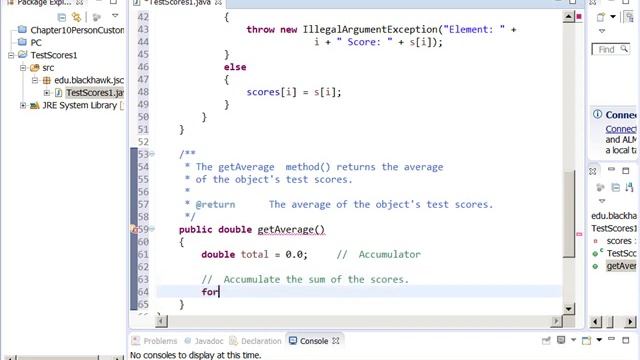Select JRE System Library icon
This screenshot has width=640, height=360.
click(35, 106)
